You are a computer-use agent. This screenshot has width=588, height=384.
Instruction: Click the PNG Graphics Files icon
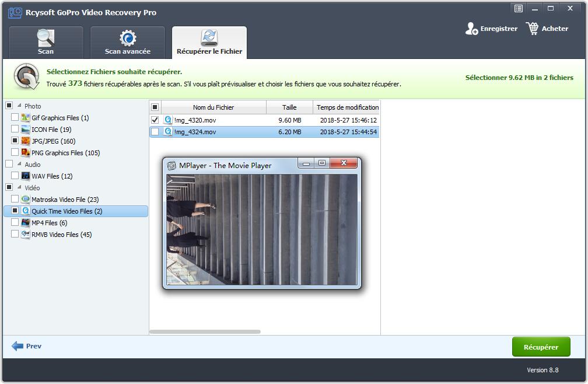tap(26, 153)
